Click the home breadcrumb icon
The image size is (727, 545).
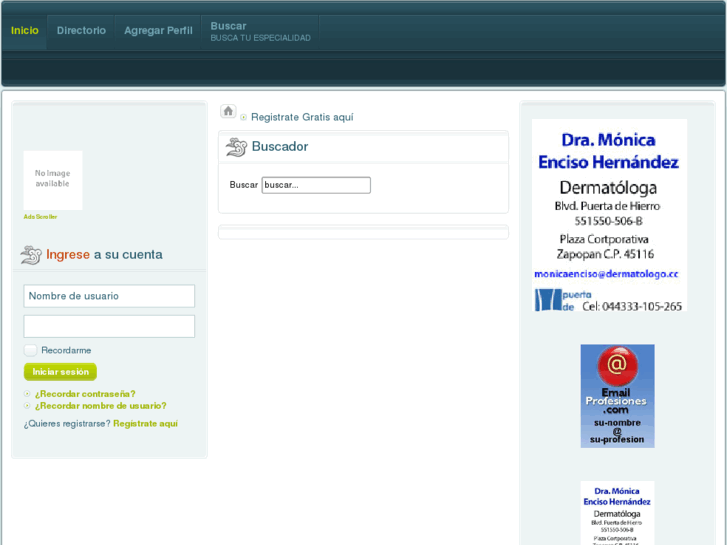click(228, 111)
